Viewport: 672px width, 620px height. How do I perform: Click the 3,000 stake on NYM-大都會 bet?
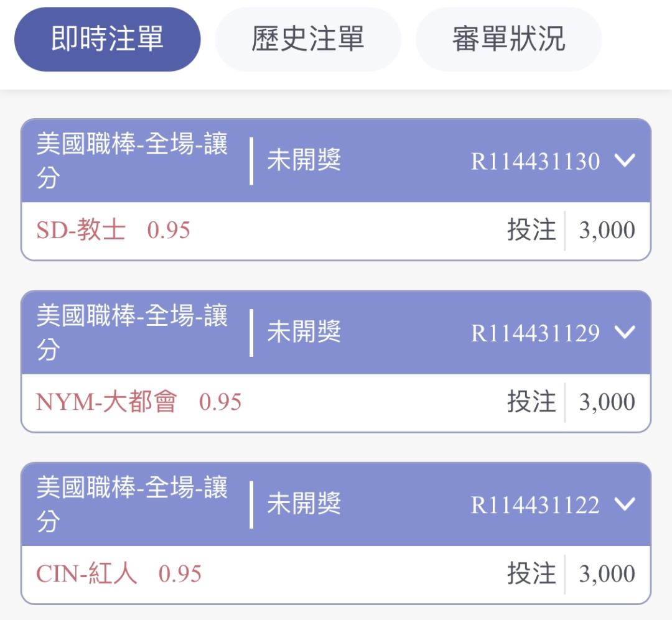click(x=607, y=402)
